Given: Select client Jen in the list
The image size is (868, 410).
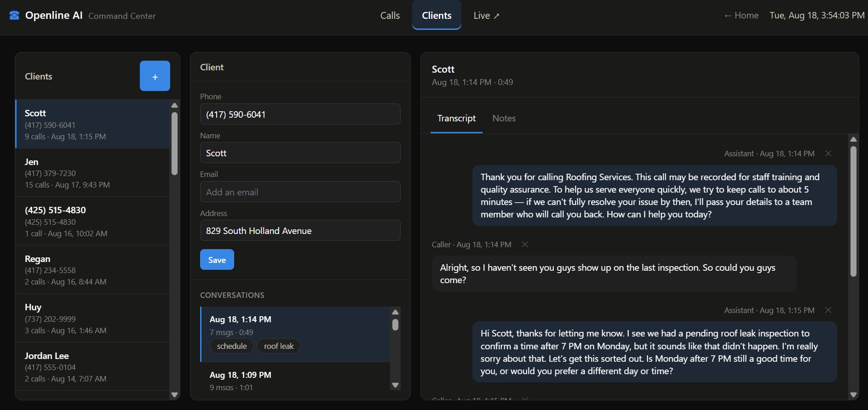Looking at the screenshot, I should 92,173.
